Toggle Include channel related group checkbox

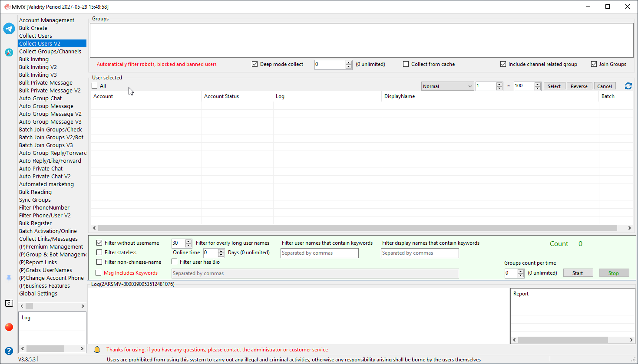pos(503,64)
